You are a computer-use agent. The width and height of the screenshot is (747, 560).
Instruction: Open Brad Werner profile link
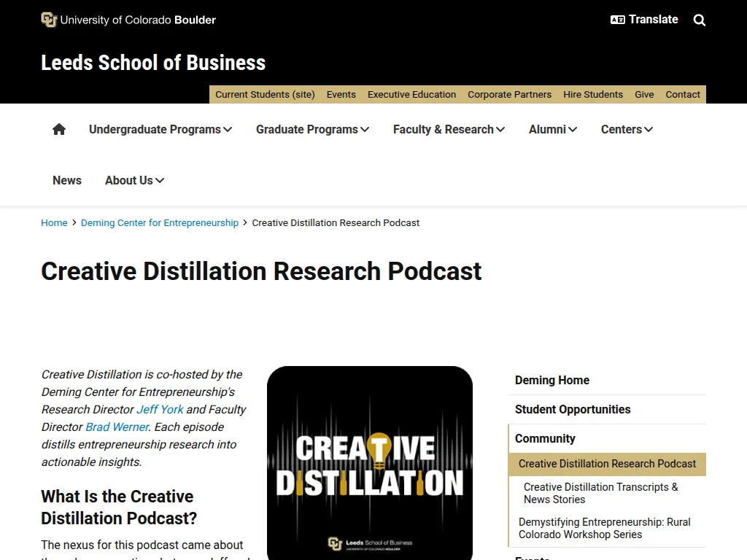click(117, 427)
